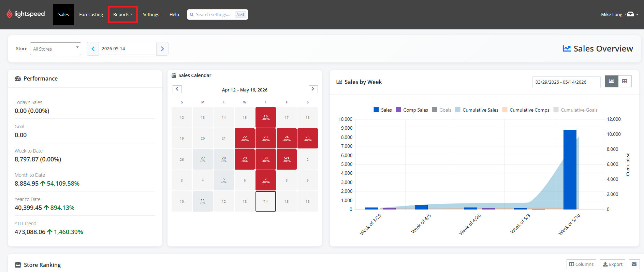
Task: Switch Sales by Week to table view
Action: coord(625,81)
